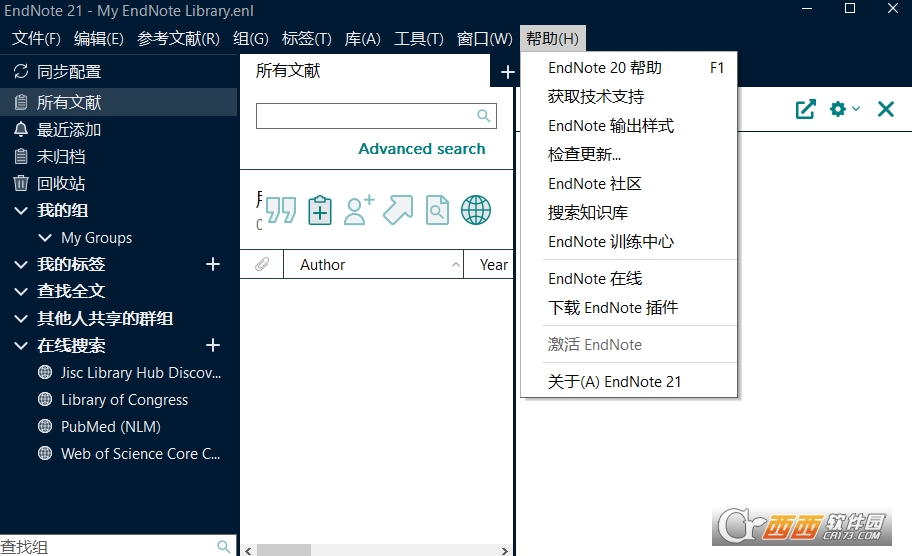Open the 标签(T) menu
Screen dimensions: 912x556
[307, 38]
